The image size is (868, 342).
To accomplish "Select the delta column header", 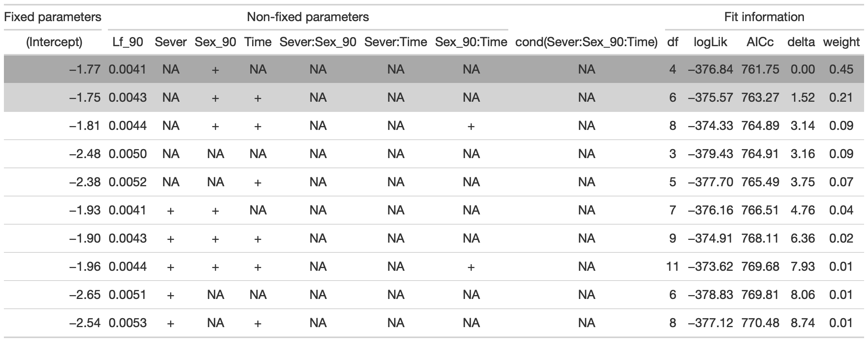I will pyautogui.click(x=801, y=42).
